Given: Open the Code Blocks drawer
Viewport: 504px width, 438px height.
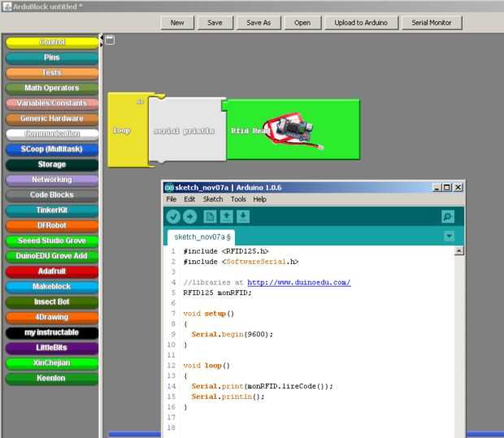Looking at the screenshot, I should (x=52, y=195).
